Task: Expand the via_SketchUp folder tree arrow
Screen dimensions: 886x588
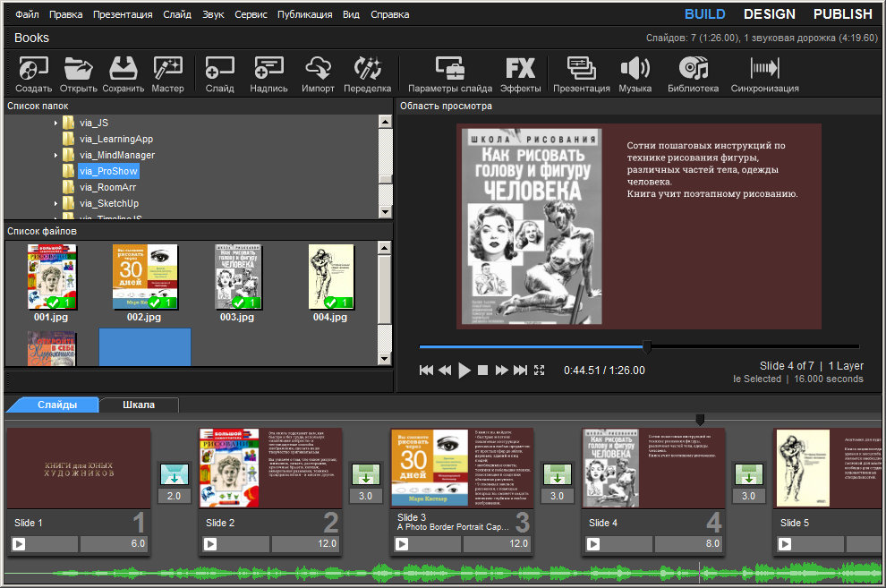Action: pos(56,203)
